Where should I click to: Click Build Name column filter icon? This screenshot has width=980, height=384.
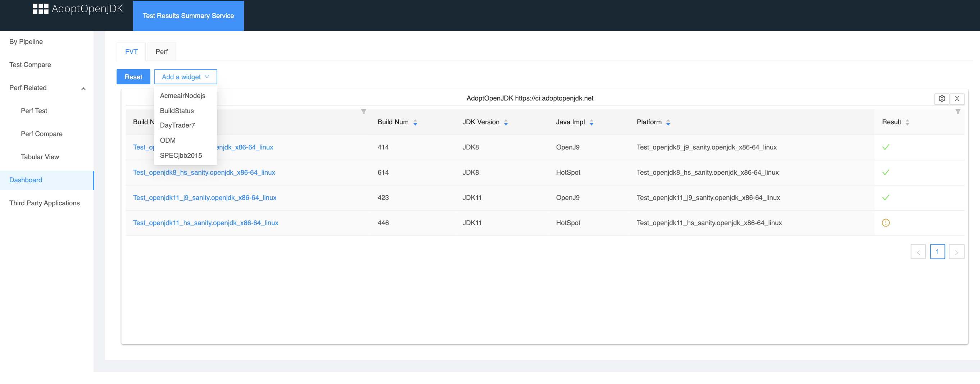click(x=363, y=112)
